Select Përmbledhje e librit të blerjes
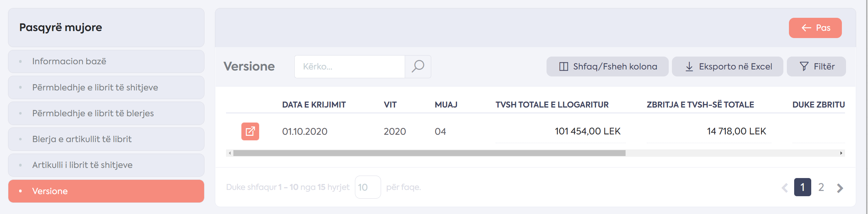Viewport: 868px width, 214px height. tap(106, 113)
